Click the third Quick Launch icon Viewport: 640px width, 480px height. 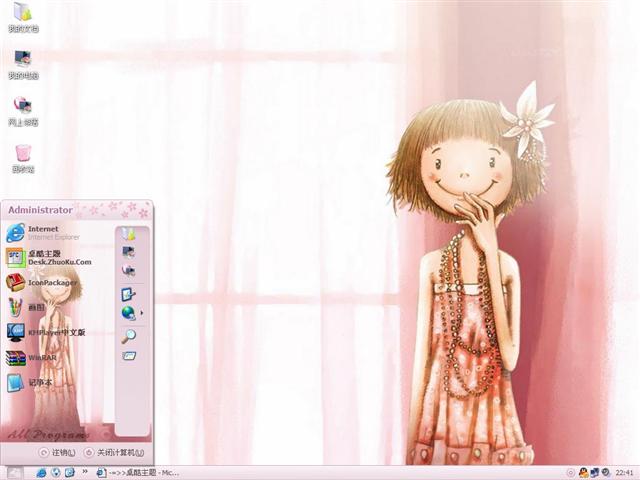[x=69, y=473]
